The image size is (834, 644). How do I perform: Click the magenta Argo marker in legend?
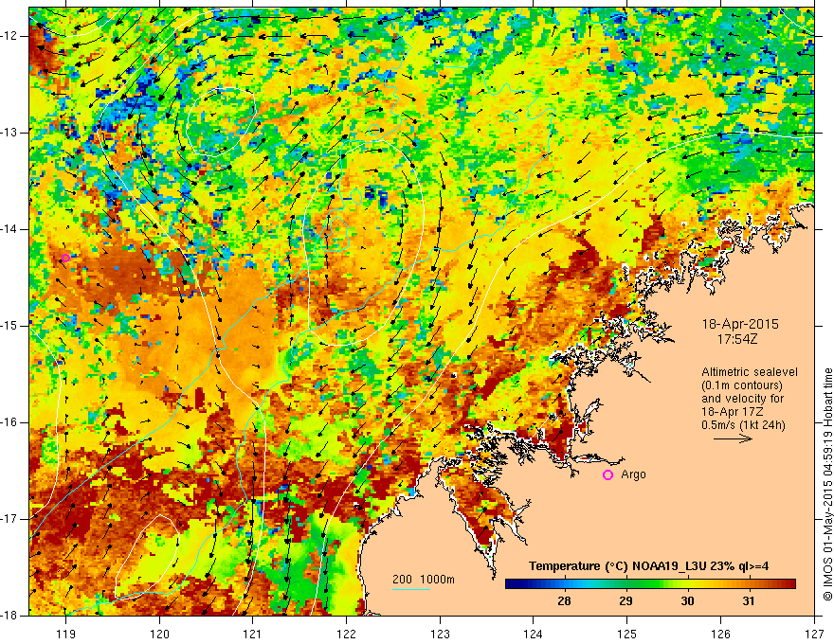pyautogui.click(x=607, y=475)
